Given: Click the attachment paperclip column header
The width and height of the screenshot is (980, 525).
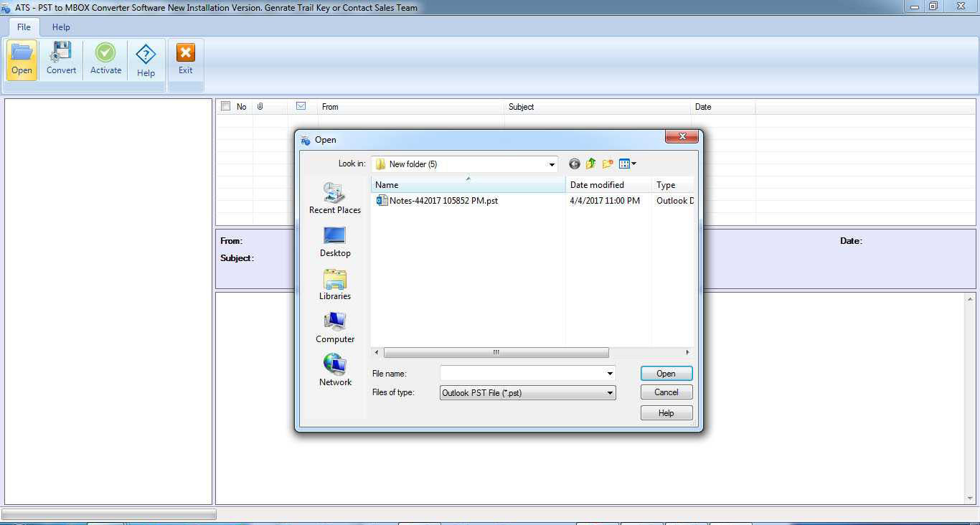Looking at the screenshot, I should click(x=260, y=106).
